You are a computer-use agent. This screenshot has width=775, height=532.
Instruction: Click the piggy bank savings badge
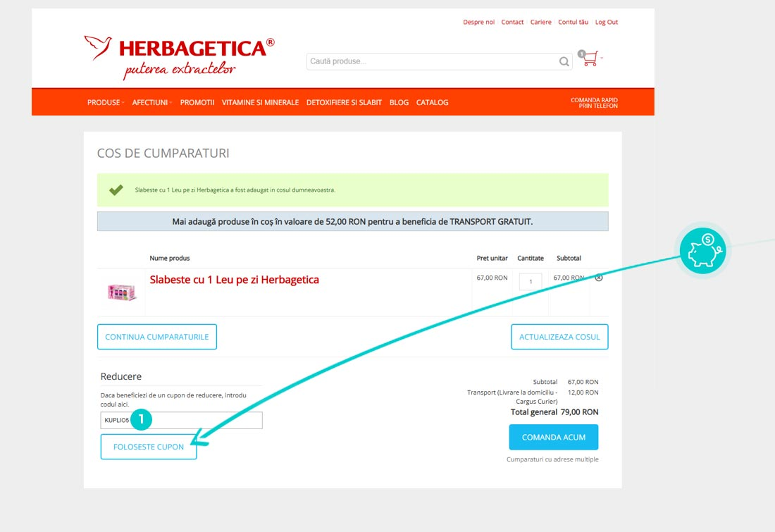(702, 251)
